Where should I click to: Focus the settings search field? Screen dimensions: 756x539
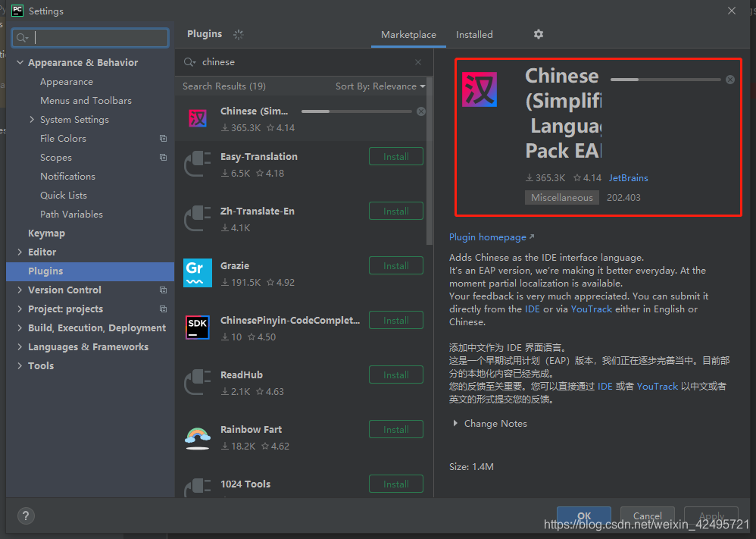tap(90, 38)
